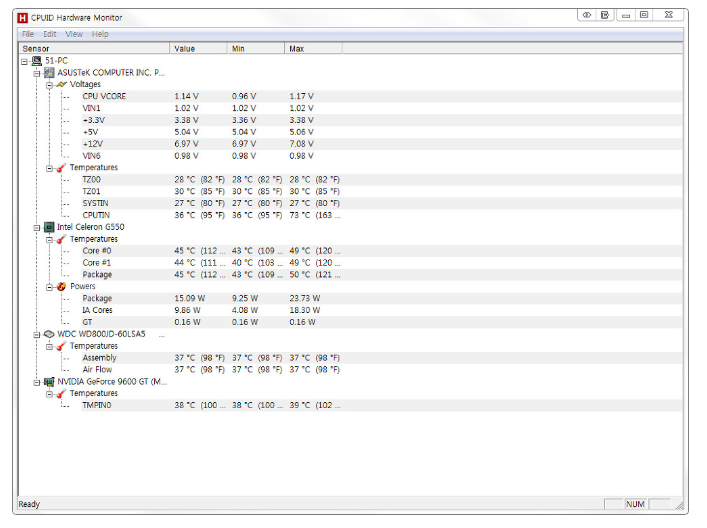Select the TZ01 temperature row

click(381, 192)
